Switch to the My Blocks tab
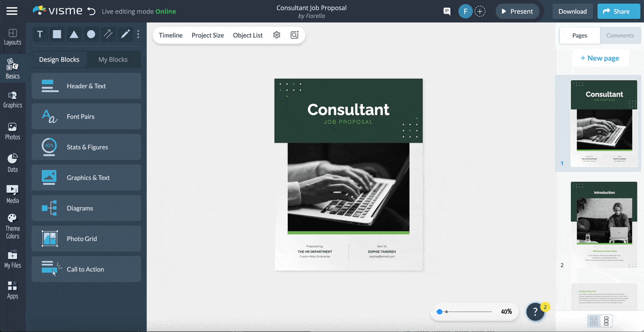 [114, 59]
